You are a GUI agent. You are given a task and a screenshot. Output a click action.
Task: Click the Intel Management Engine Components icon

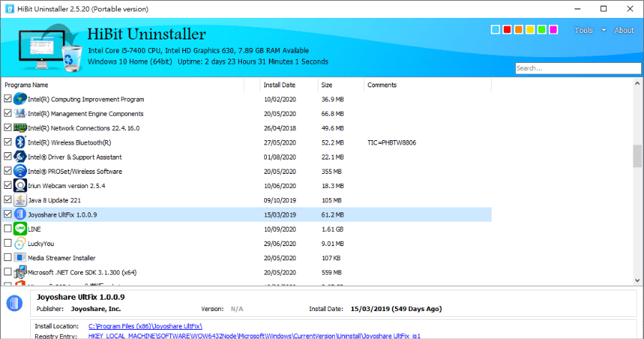[20, 114]
